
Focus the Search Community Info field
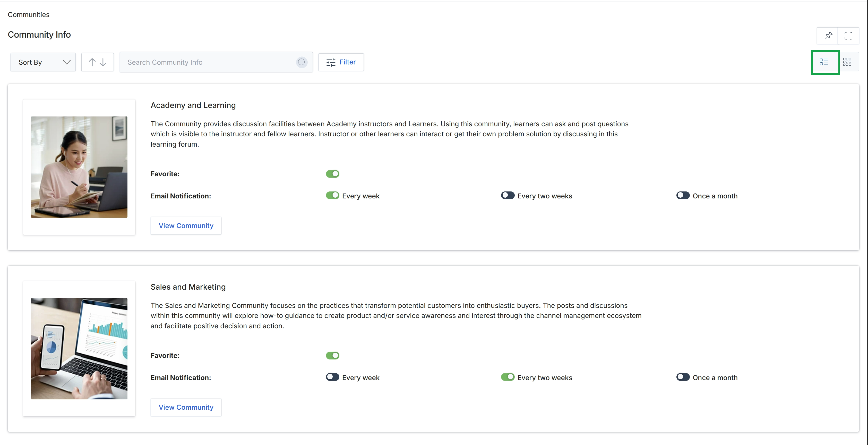(x=216, y=62)
